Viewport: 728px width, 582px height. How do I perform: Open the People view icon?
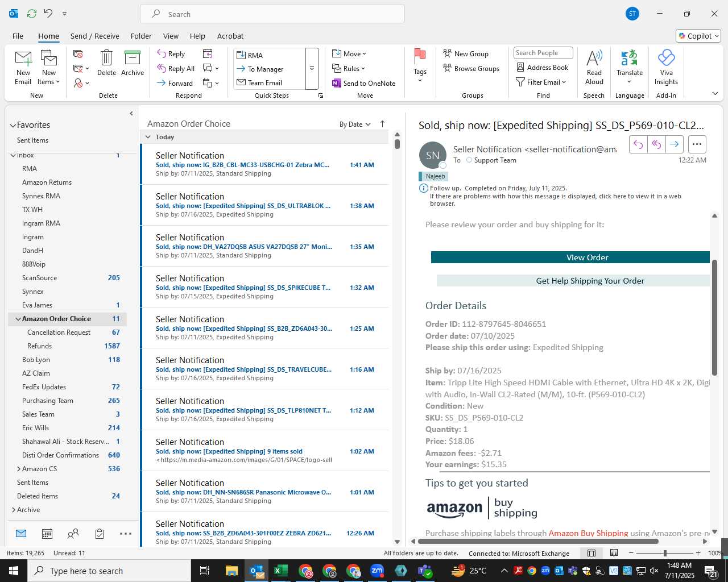[x=73, y=533]
